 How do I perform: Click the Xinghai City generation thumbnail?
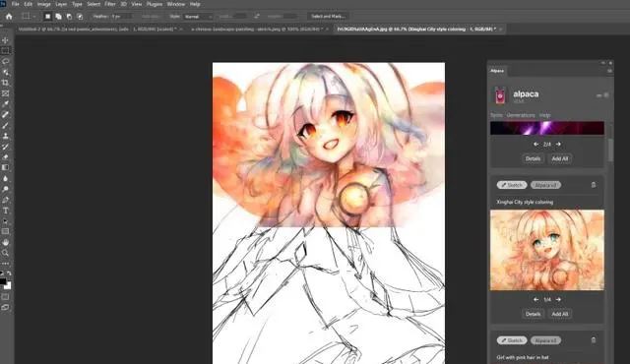click(547, 250)
